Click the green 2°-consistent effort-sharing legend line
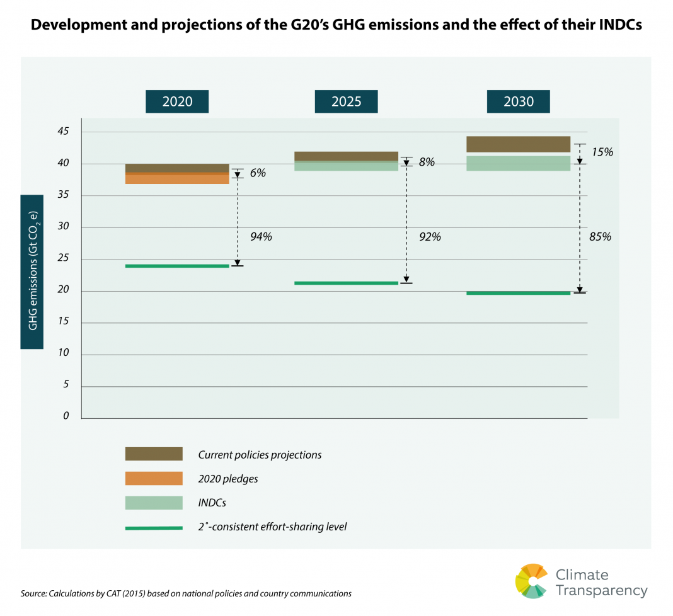673x616 pixels. (x=154, y=527)
